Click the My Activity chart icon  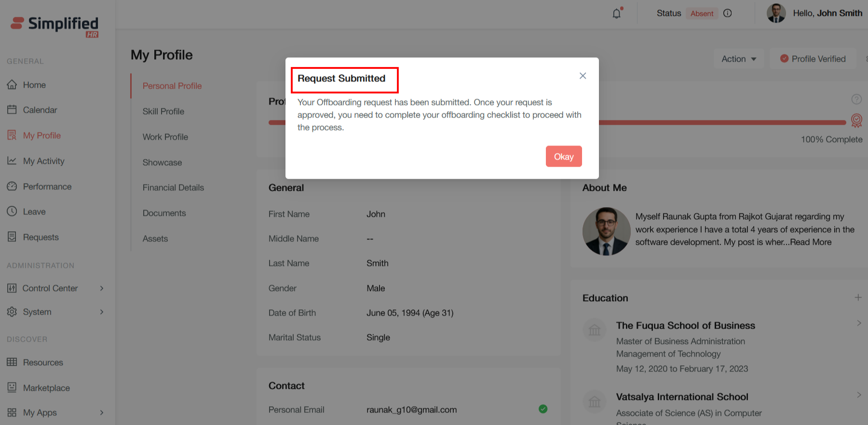(12, 161)
